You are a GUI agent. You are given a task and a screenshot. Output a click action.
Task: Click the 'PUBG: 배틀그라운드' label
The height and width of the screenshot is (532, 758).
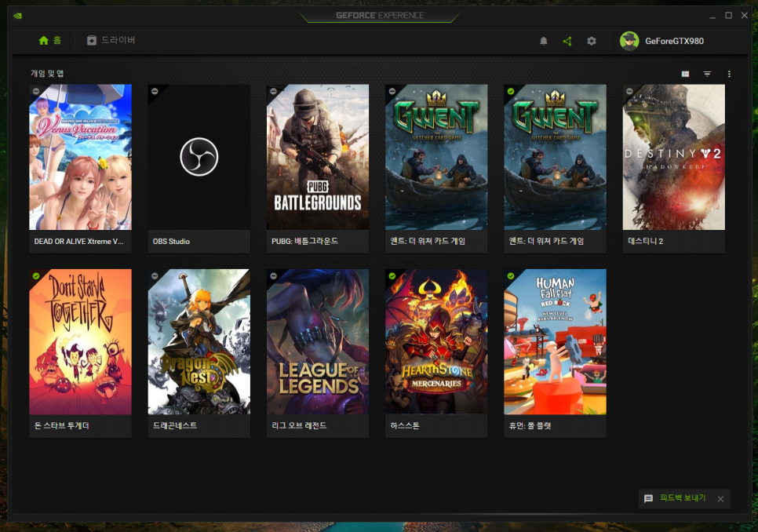click(x=304, y=241)
